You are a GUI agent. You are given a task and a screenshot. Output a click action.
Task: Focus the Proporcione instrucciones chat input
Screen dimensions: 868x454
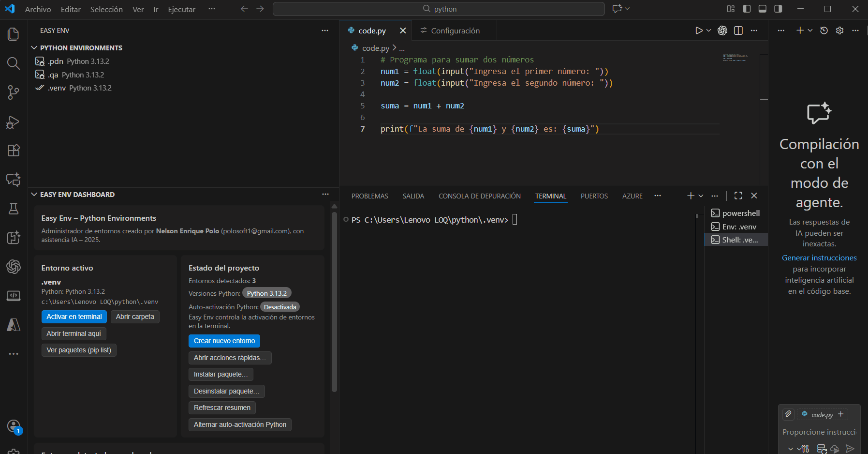(x=819, y=432)
